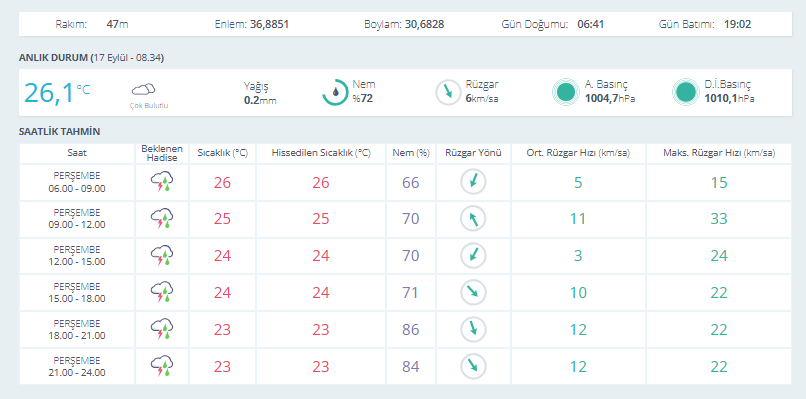The image size is (806, 399).
Task: Click the Boylam 30,6828 value
Action: click(425, 24)
